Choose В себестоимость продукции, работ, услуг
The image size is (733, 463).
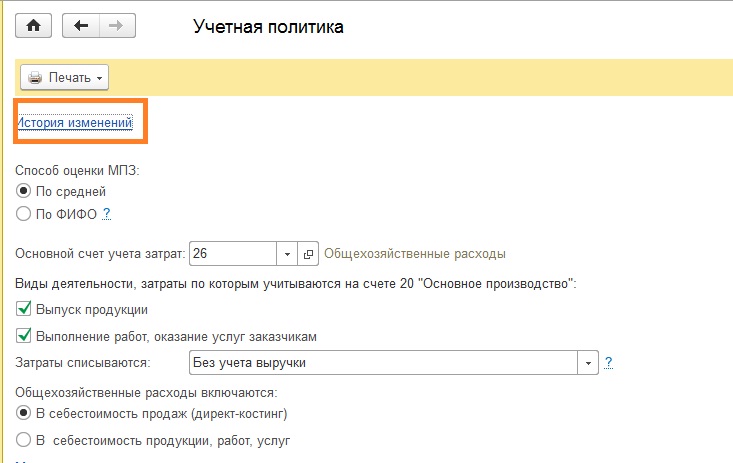click(23, 440)
